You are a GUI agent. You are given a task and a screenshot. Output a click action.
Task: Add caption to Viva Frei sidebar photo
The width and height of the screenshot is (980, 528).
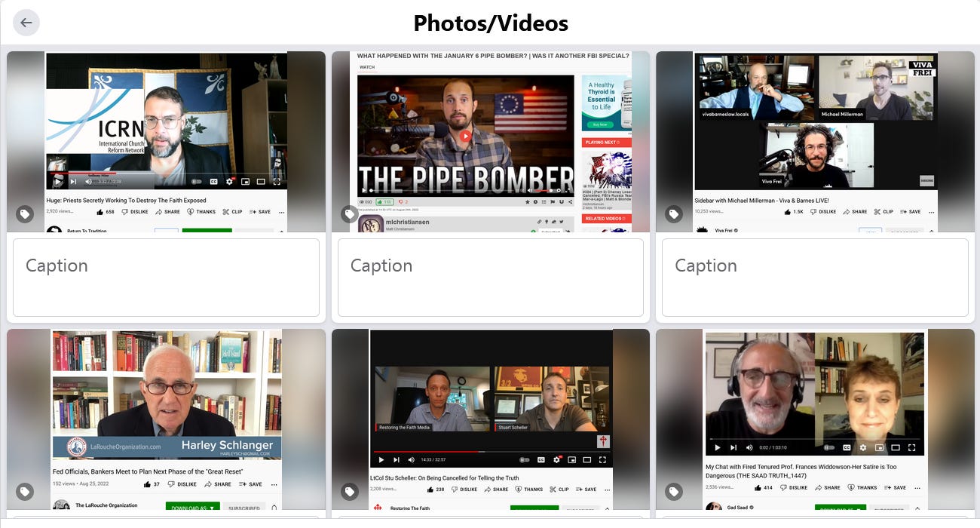(x=815, y=278)
